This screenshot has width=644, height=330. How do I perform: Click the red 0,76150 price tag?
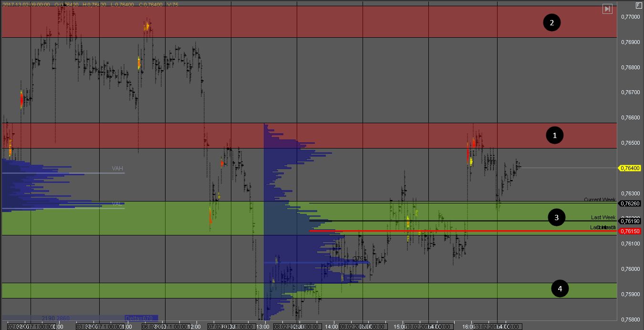pyautogui.click(x=630, y=231)
